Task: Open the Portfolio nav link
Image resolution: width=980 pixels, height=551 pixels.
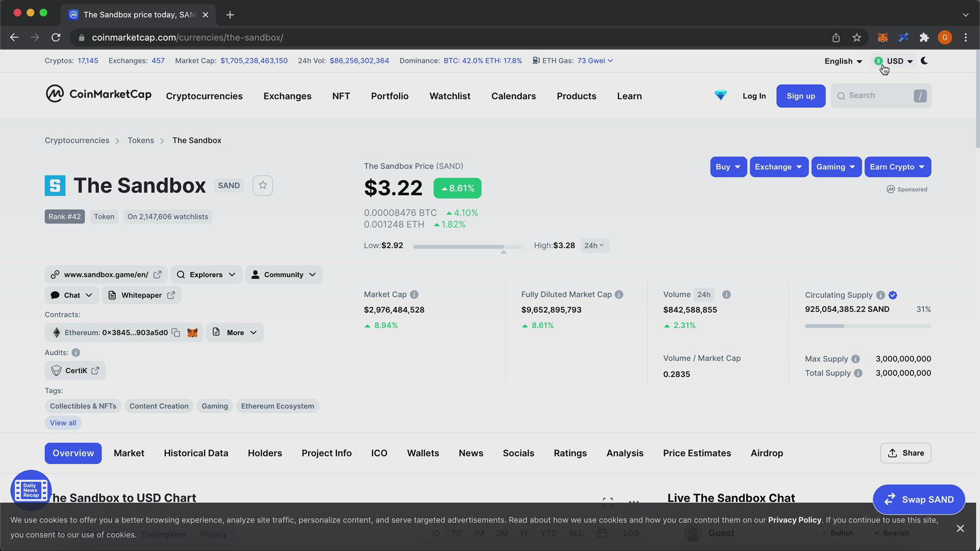Action: [389, 96]
